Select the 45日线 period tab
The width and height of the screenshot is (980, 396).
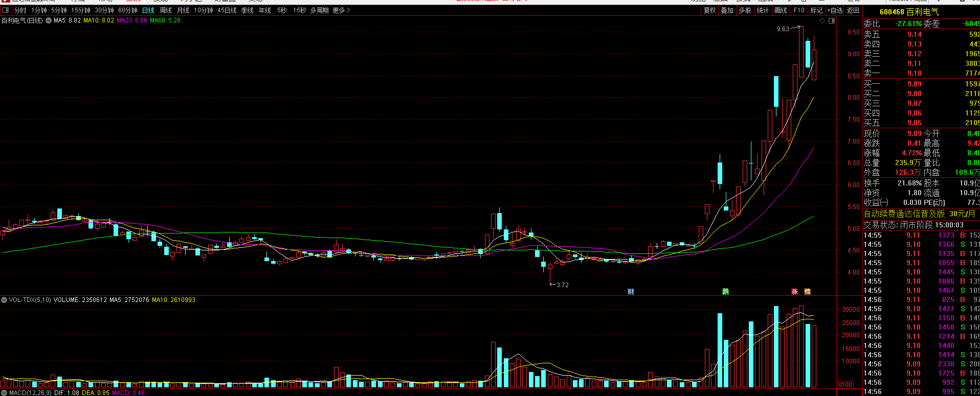227,10
